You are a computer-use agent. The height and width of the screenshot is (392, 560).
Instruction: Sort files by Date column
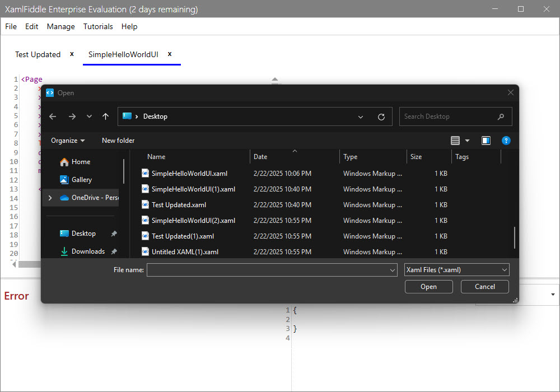pos(260,157)
